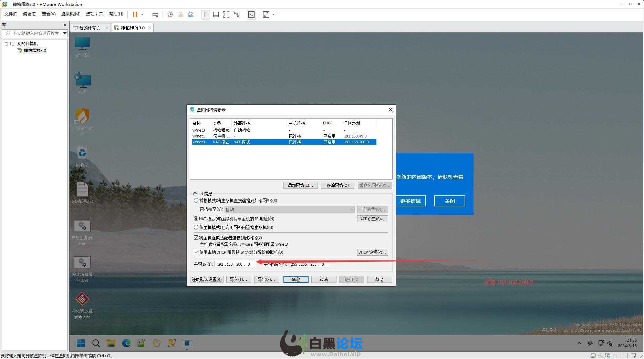Take a snapshot of the virtual machine
Viewport: 644px width, 359px height.
[170, 14]
